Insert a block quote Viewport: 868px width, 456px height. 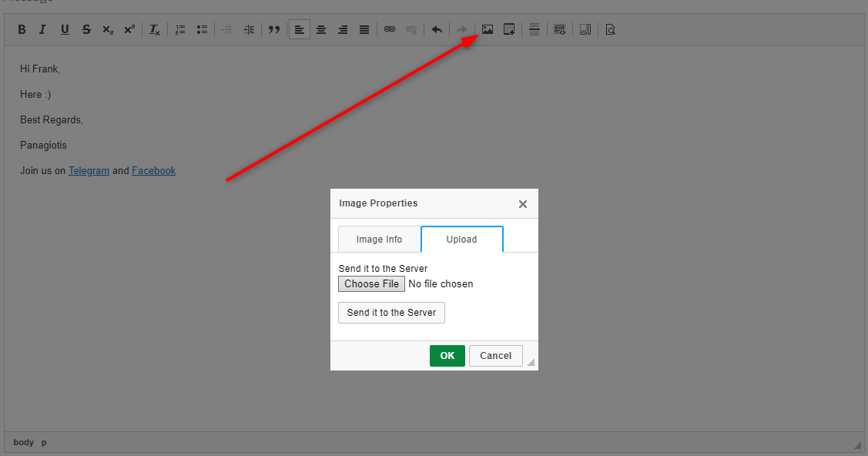click(274, 29)
